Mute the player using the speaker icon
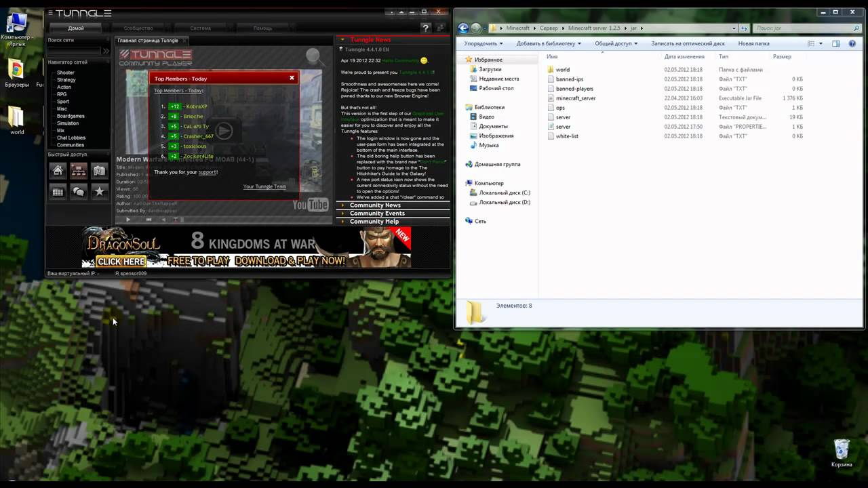 click(x=163, y=220)
